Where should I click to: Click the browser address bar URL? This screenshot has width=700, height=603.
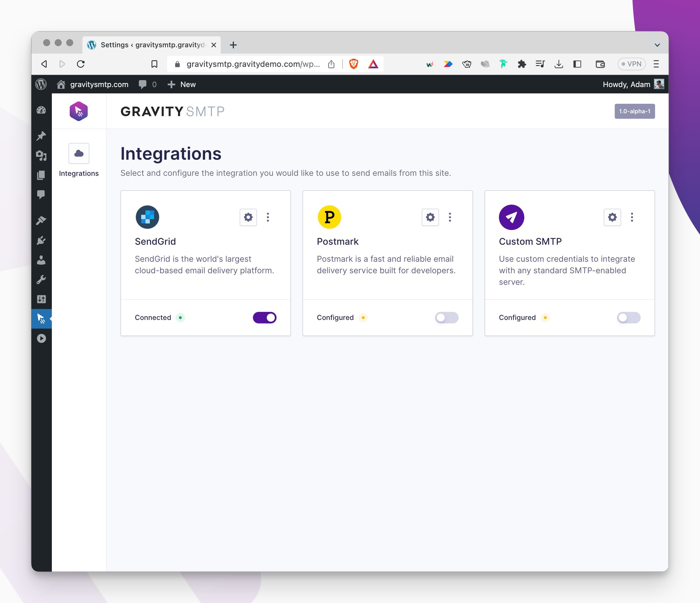tap(253, 64)
